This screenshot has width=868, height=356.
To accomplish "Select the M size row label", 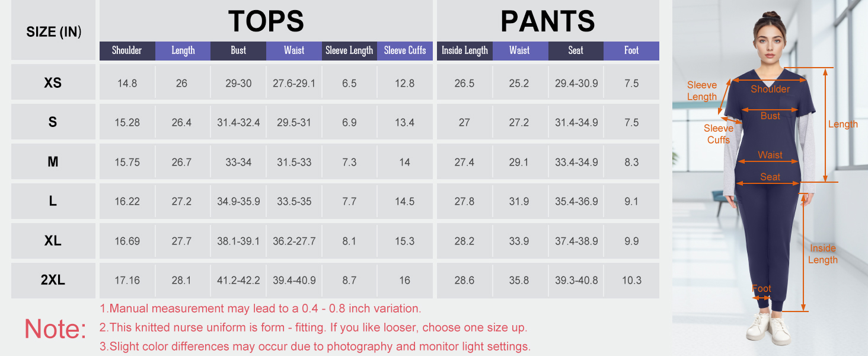I will (x=53, y=162).
